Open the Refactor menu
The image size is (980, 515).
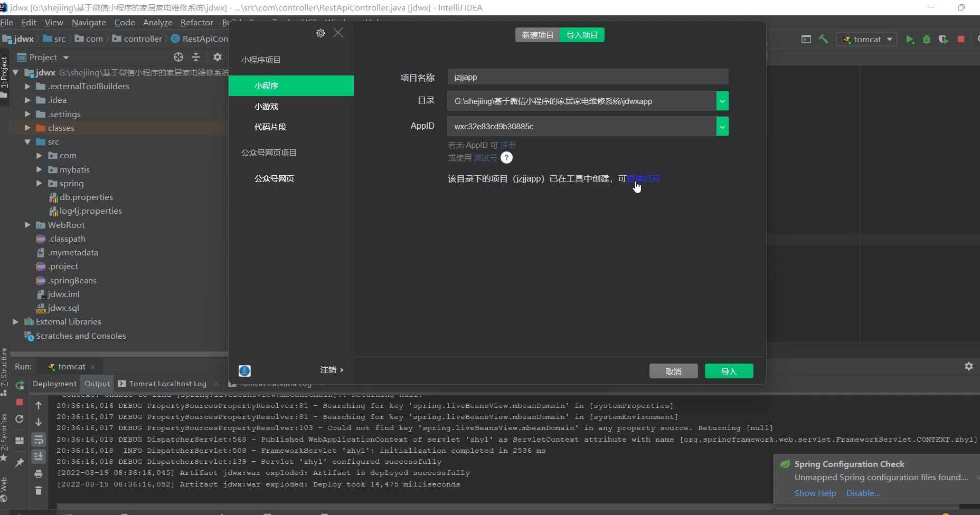(196, 23)
